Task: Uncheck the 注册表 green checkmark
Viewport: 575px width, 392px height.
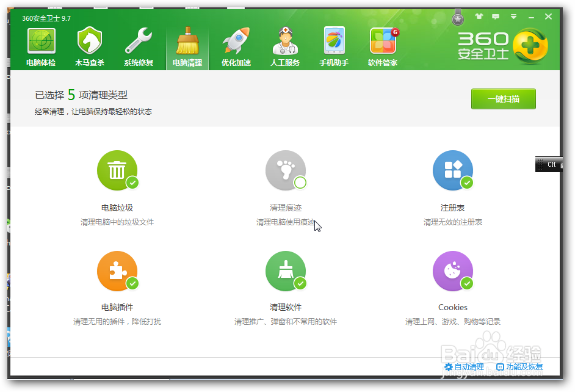Action: 467,182
